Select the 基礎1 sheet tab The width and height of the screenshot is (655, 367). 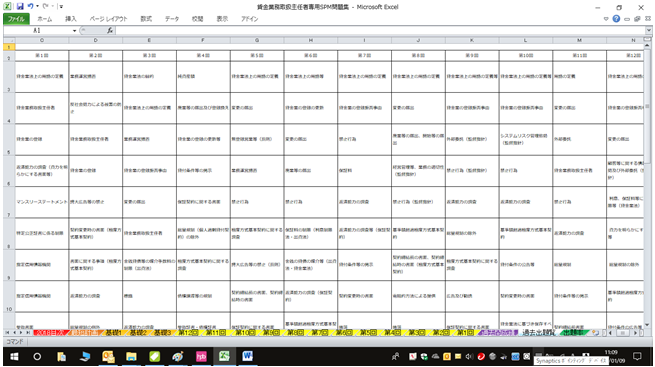[113, 333]
